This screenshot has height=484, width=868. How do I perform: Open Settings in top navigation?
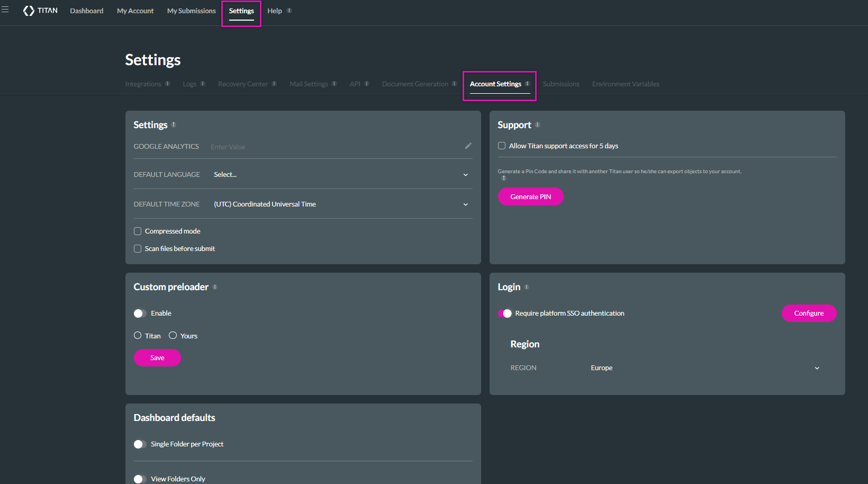tap(241, 11)
